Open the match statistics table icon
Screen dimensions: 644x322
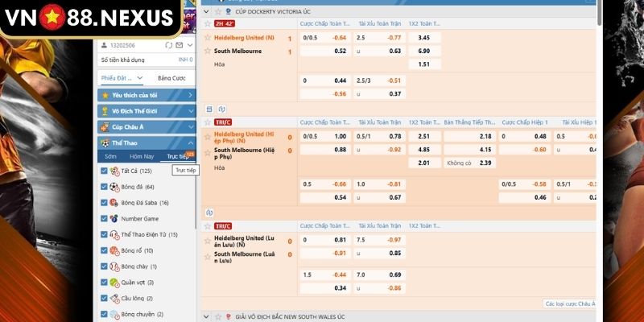(x=209, y=109)
